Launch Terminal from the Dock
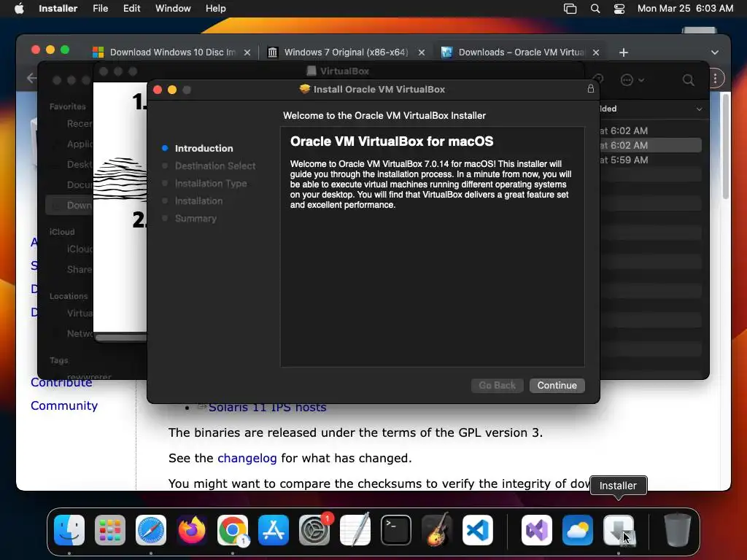747x560 pixels. click(x=396, y=530)
